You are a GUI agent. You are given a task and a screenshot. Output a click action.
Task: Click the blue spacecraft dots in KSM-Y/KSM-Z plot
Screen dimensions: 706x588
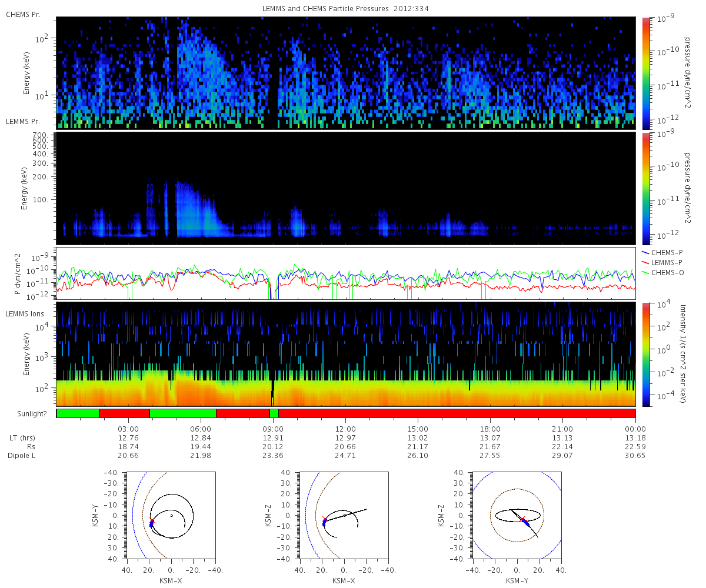coord(527,523)
